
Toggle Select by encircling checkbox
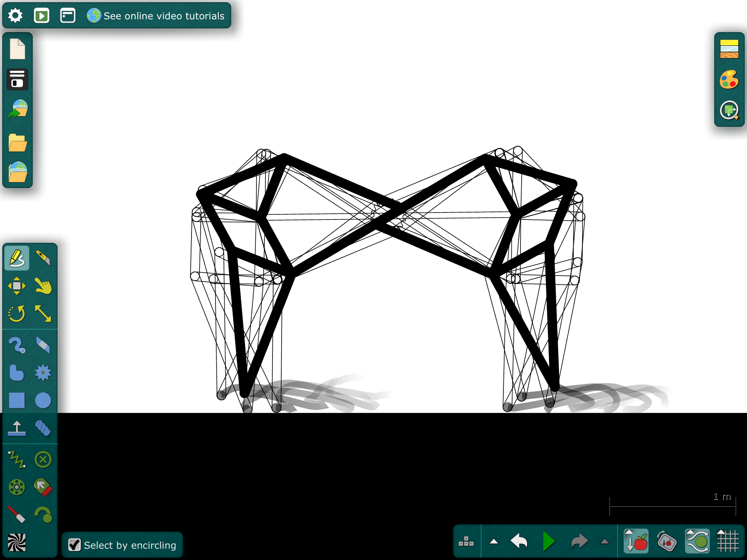point(75,545)
